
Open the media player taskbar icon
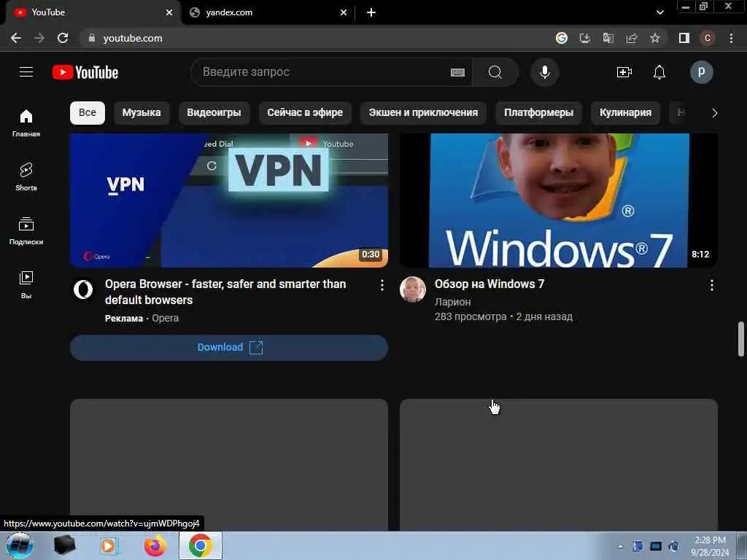click(x=108, y=545)
